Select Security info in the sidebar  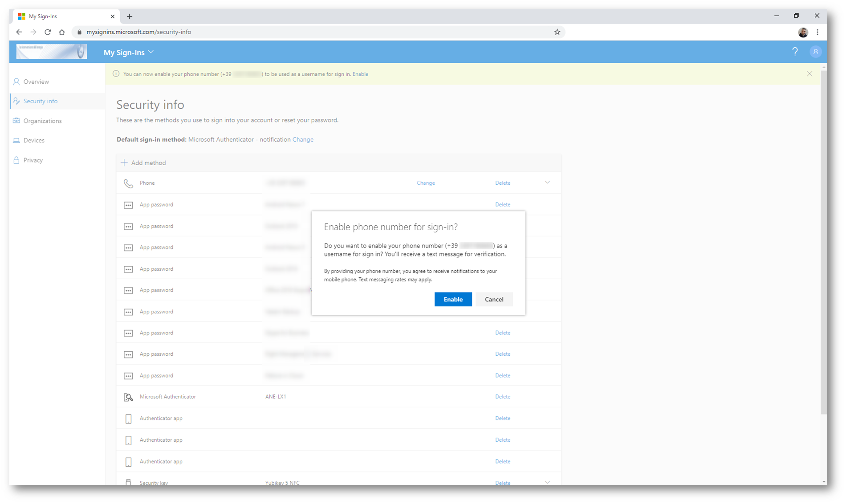point(57,101)
